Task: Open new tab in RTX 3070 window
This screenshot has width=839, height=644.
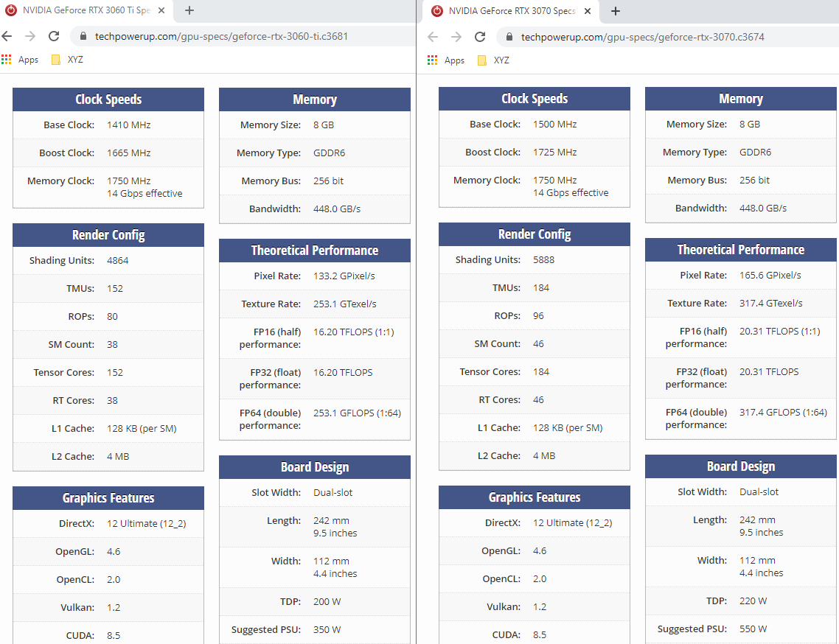Action: tap(616, 11)
